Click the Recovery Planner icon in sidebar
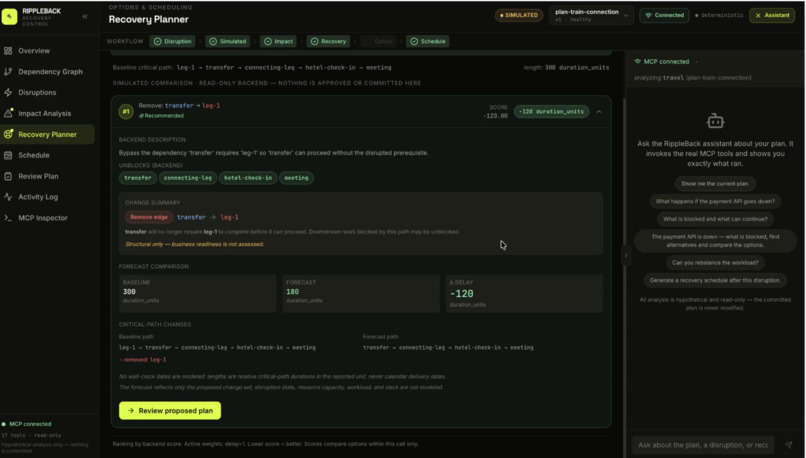The width and height of the screenshot is (806, 458). click(8, 134)
